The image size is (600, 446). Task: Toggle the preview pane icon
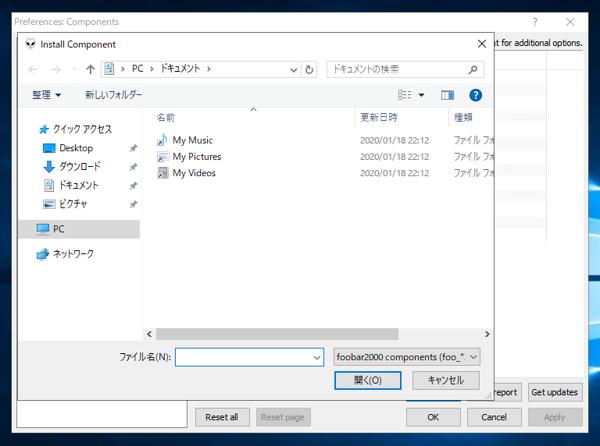(x=447, y=95)
